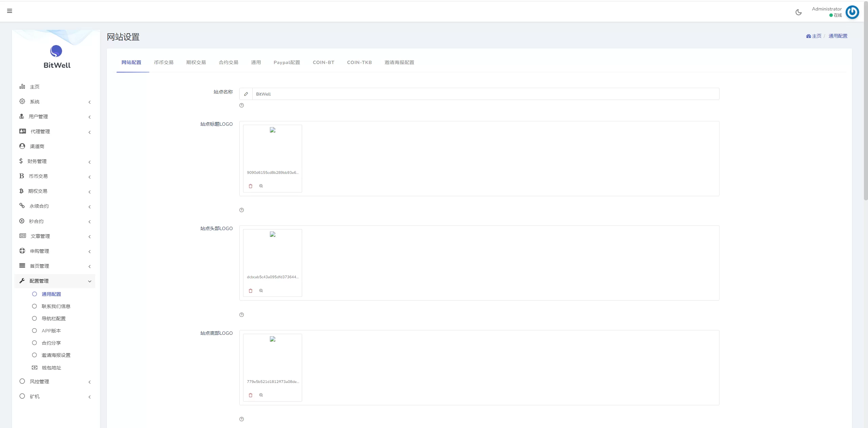Select the COIN-TKB tab
Viewport: 868px width, 428px height.
[359, 62]
